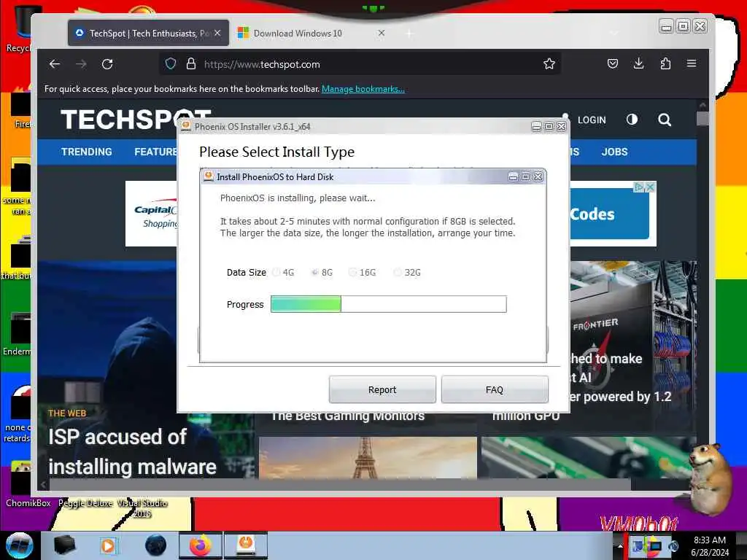The height and width of the screenshot is (560, 747).
Task: Close the TechSpot browser tab
Action: (217, 33)
